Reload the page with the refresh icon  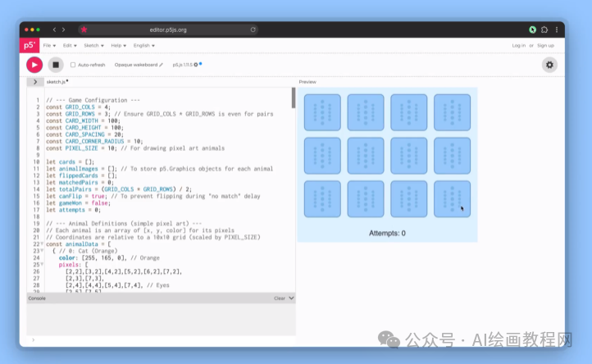pos(253,30)
